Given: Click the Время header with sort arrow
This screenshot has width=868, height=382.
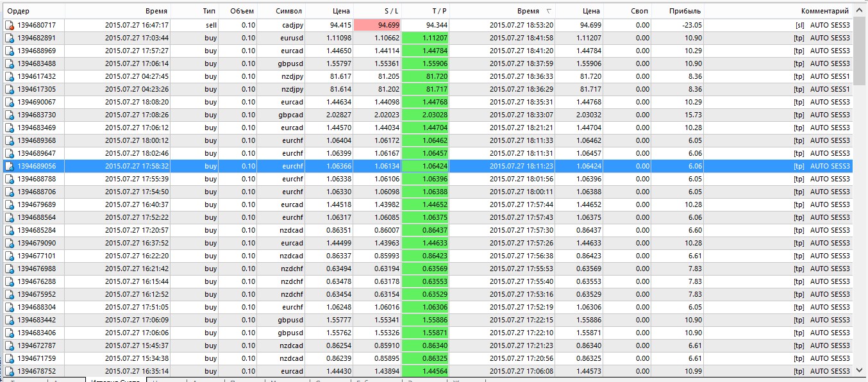Looking at the screenshot, I should (x=503, y=12).
